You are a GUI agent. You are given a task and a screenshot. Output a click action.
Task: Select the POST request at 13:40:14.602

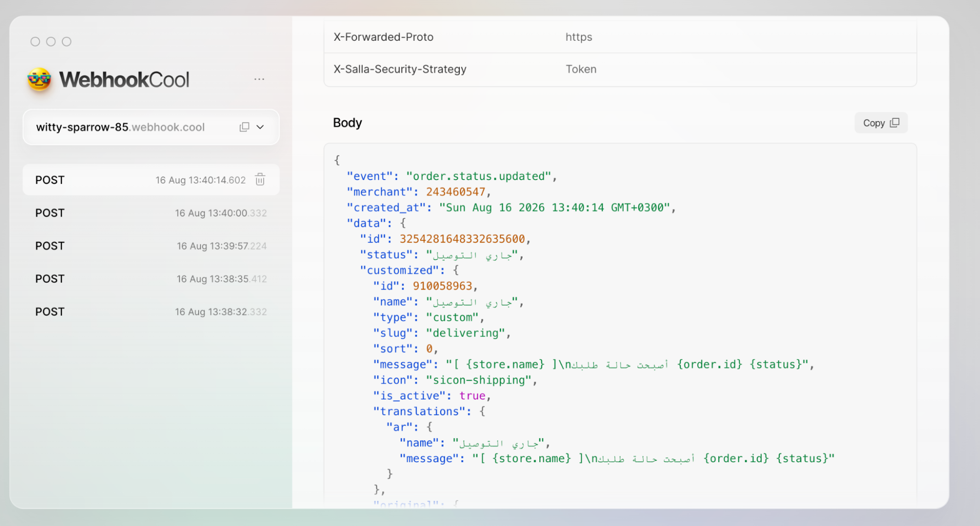tap(151, 180)
